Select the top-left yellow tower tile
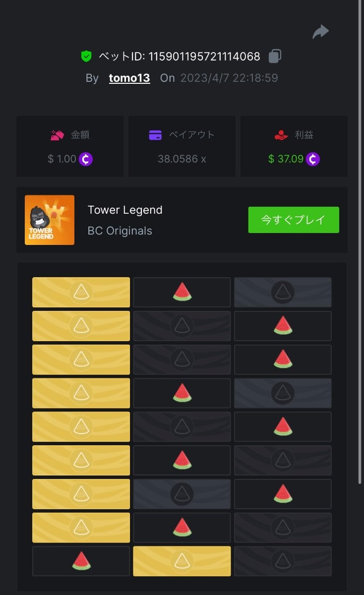 tap(81, 292)
